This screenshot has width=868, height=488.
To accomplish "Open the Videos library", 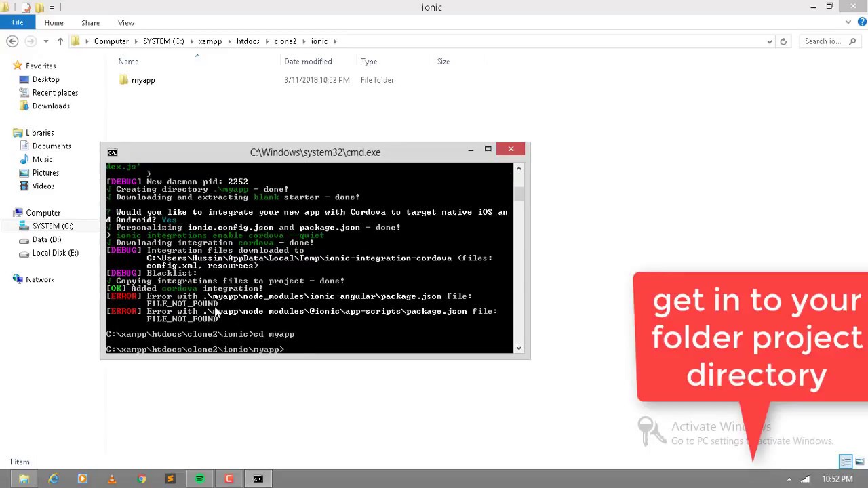I will [x=43, y=186].
